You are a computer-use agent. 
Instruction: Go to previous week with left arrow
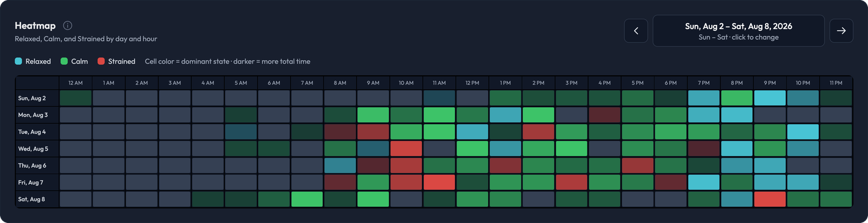(636, 31)
